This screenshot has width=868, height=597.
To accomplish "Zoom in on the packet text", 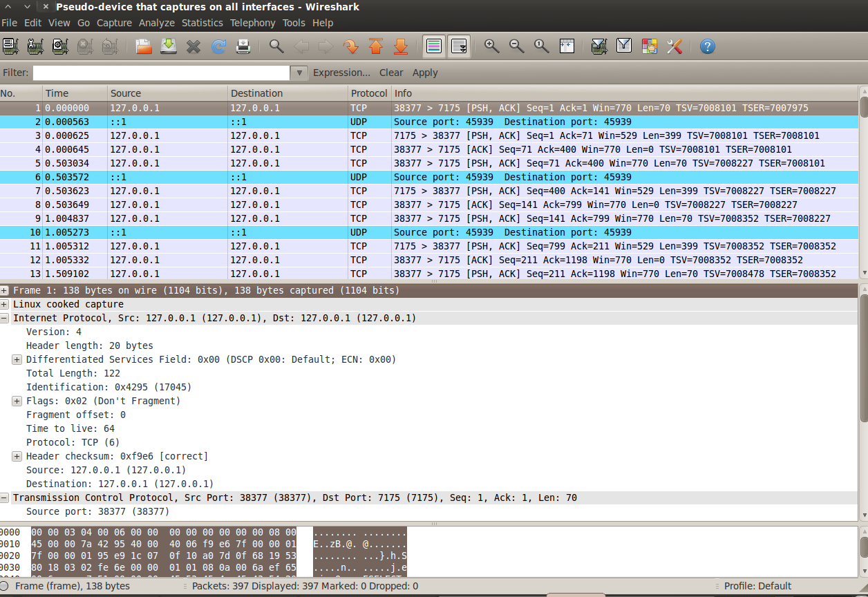I will (492, 46).
